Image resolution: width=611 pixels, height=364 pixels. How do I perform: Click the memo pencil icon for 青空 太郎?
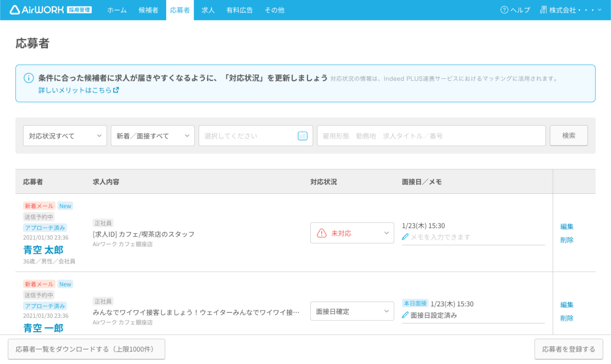point(405,237)
